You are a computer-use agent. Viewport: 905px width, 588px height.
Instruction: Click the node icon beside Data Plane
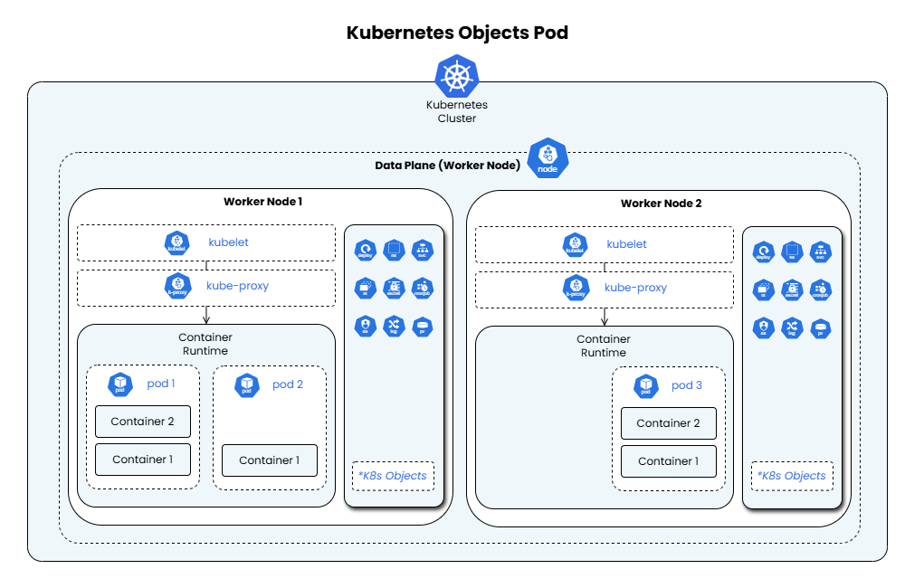tap(548, 158)
